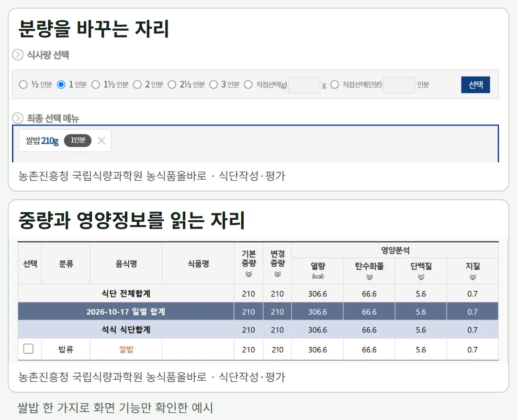Click 0.7 in the 일별 합계 row
The height and width of the screenshot is (420, 517).
472,311
